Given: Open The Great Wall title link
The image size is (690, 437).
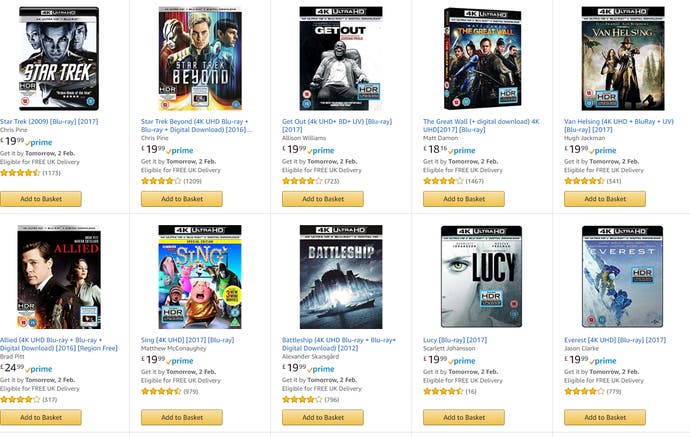Looking at the screenshot, I should point(481,125).
